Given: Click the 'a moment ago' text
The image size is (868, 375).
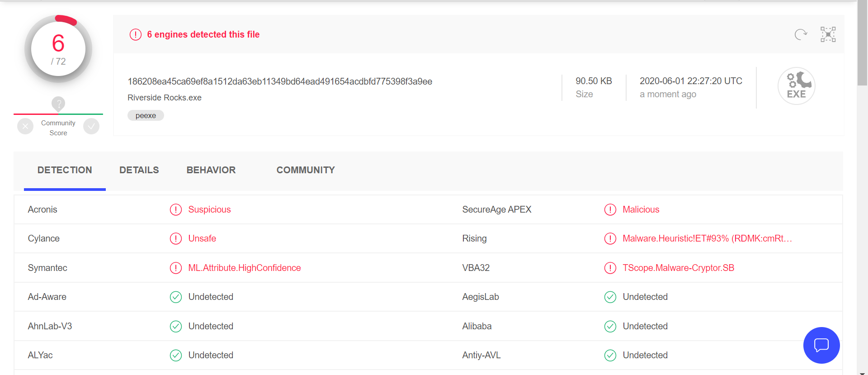Looking at the screenshot, I should tap(668, 94).
